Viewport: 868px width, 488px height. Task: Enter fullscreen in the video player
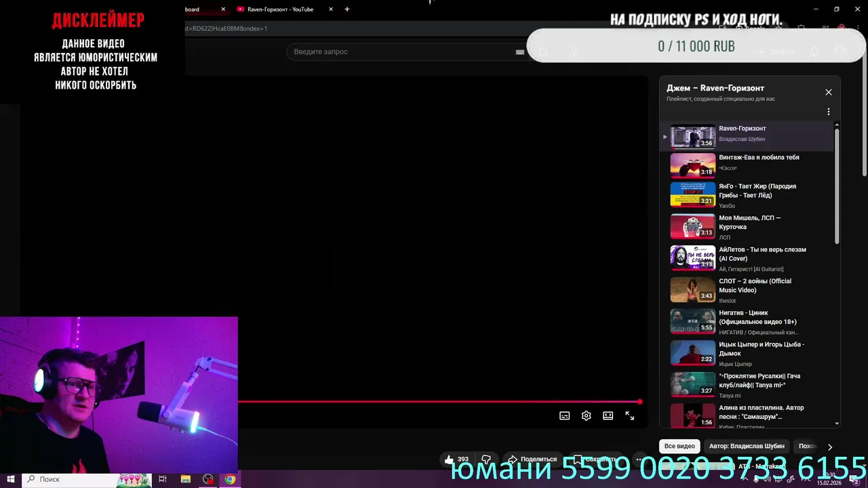pos(630,416)
